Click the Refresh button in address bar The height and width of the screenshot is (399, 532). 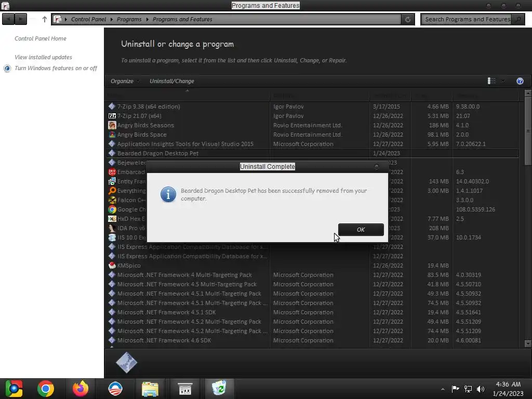coord(408,19)
